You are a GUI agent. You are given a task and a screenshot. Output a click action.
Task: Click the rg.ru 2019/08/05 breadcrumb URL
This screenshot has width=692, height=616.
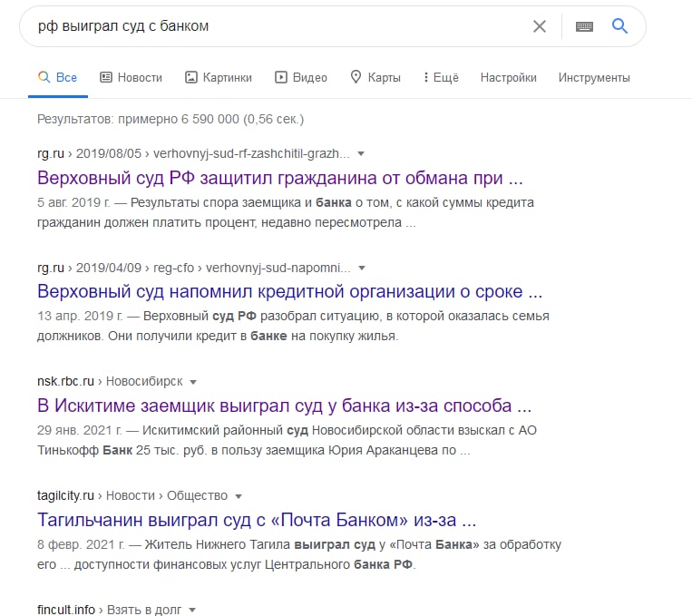click(193, 153)
